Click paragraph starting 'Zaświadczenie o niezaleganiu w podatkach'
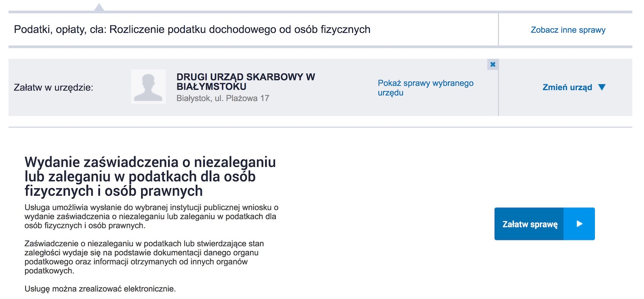This screenshot has height=299, width=644. (144, 257)
